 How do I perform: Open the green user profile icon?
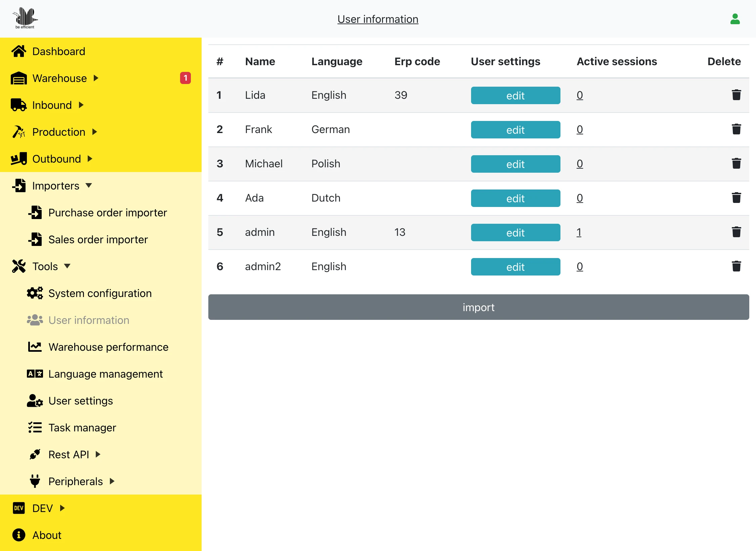point(735,19)
